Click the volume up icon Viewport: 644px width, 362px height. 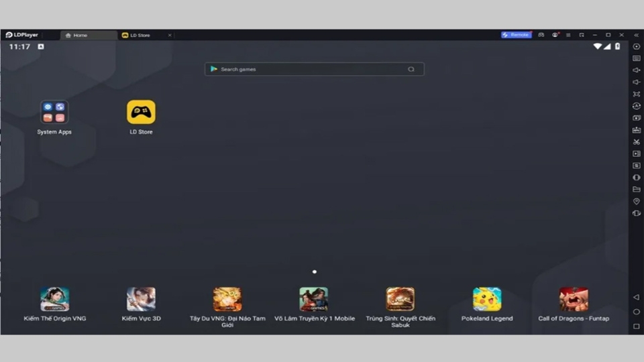636,70
